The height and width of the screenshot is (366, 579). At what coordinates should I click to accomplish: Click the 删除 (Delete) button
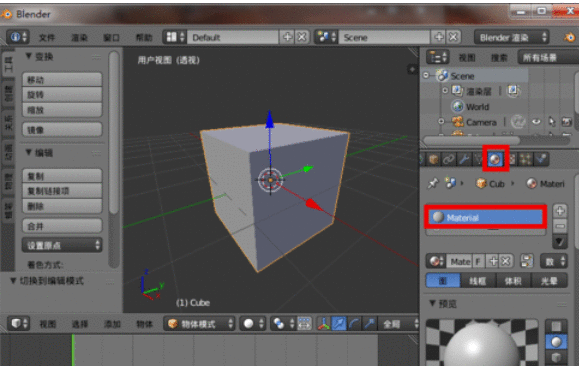[x=62, y=206]
